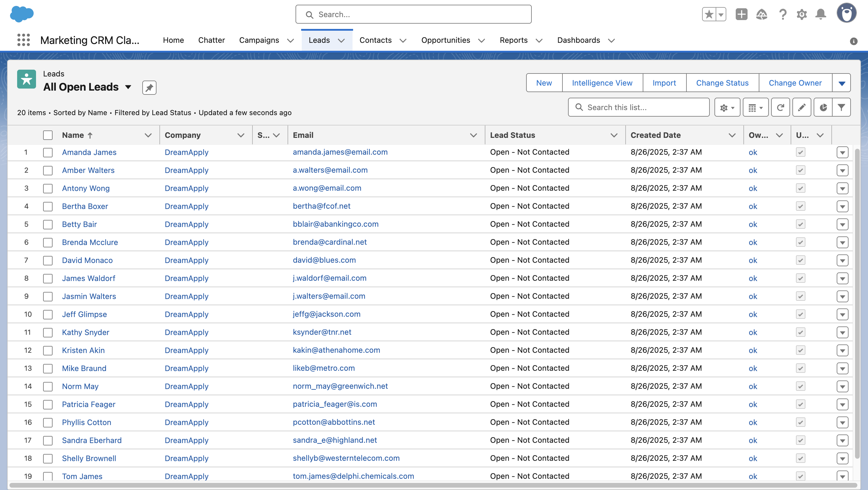Open row actions for Bertha Boxer
The width and height of the screenshot is (868, 490).
tap(842, 206)
